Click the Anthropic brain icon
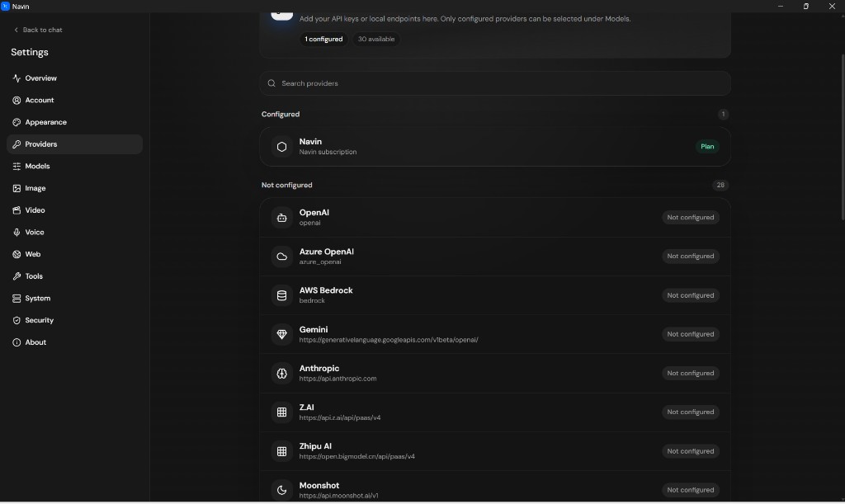The image size is (845, 504). [x=282, y=373]
